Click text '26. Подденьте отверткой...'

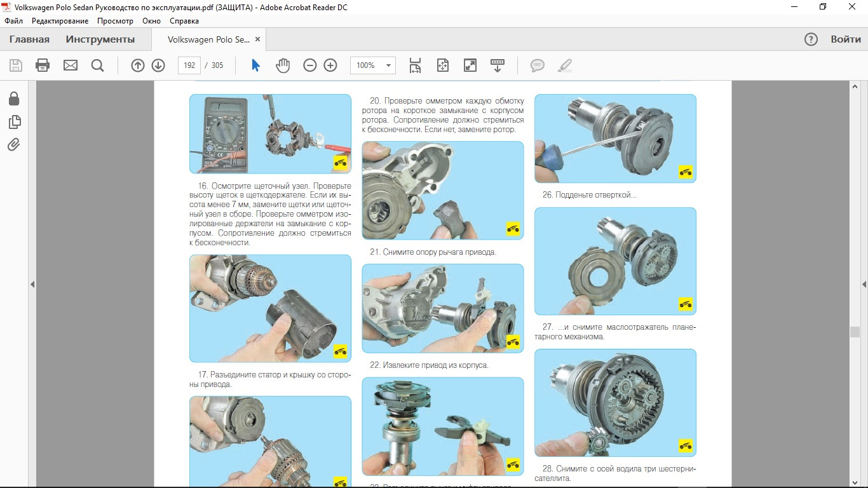[x=589, y=195]
